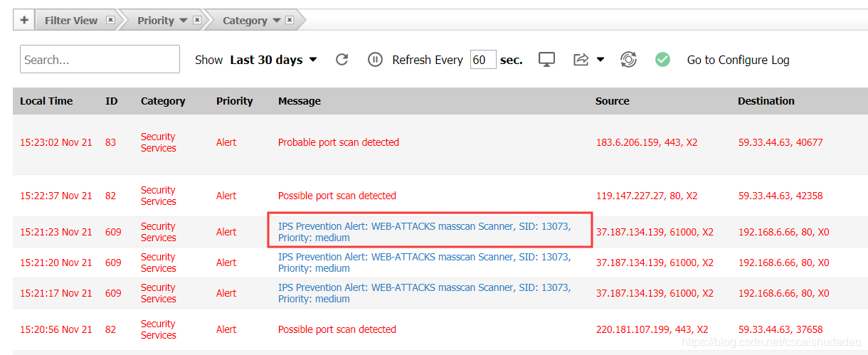Select destination 59.33.44.63, 40677

(x=780, y=142)
